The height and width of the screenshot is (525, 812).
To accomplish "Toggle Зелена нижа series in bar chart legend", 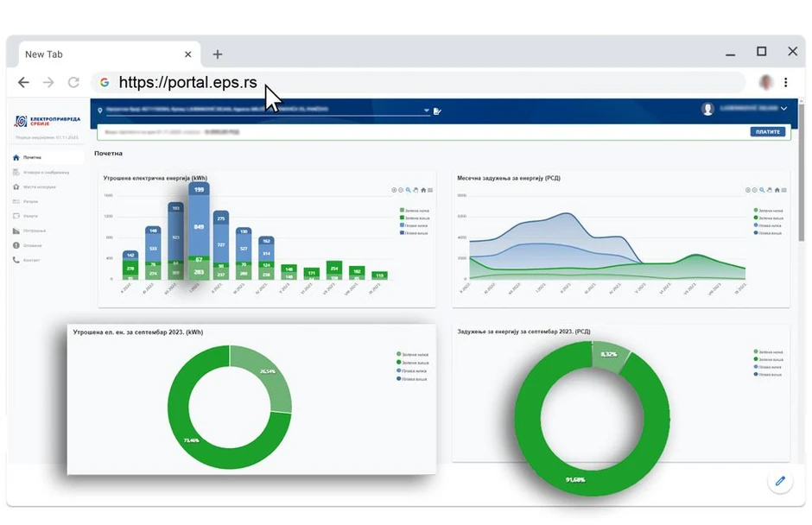I will pyautogui.click(x=415, y=211).
